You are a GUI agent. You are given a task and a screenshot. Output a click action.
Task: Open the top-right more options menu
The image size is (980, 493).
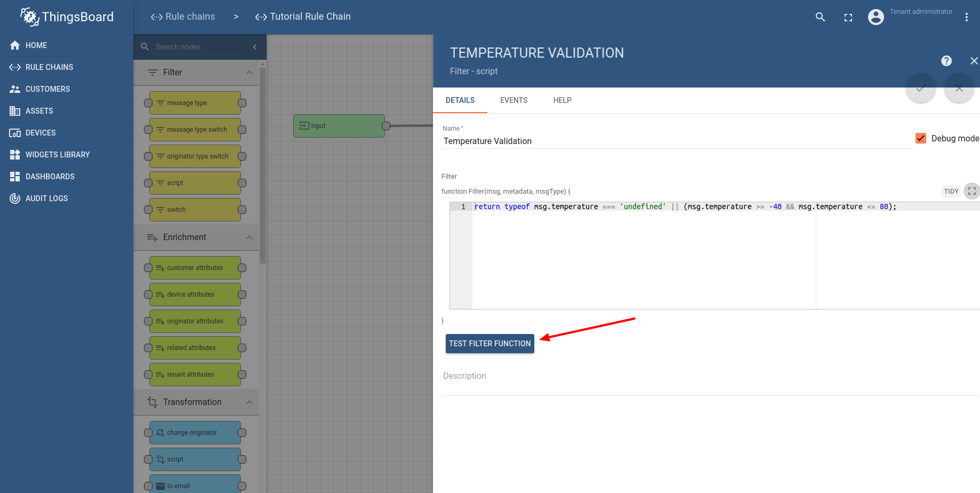point(967,17)
